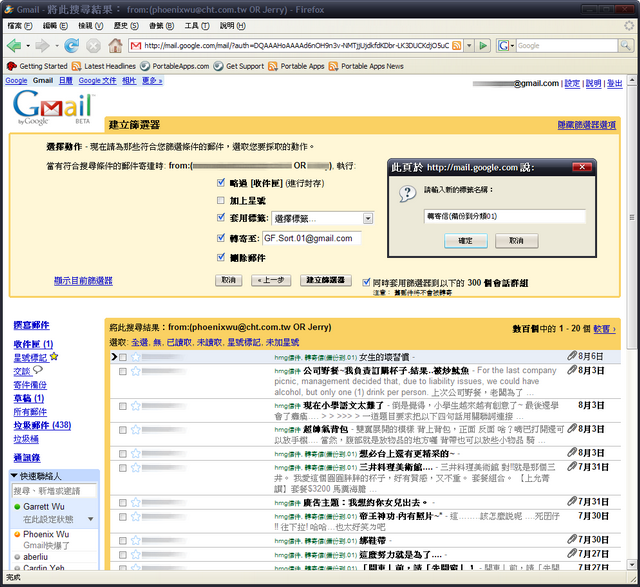
Task: Click the quick contacts search field
Action: [54, 490]
